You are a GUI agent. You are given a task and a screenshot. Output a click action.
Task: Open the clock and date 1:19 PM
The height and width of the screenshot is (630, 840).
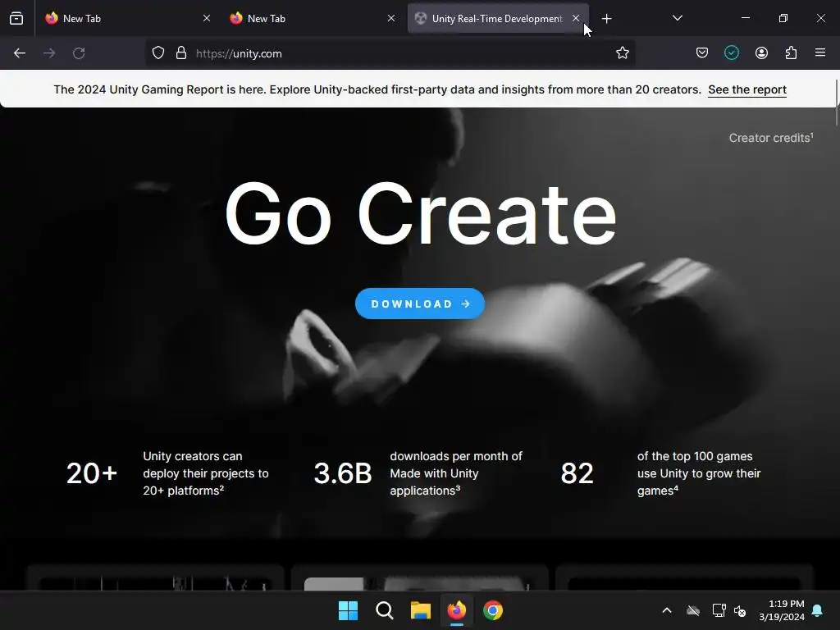(x=782, y=610)
